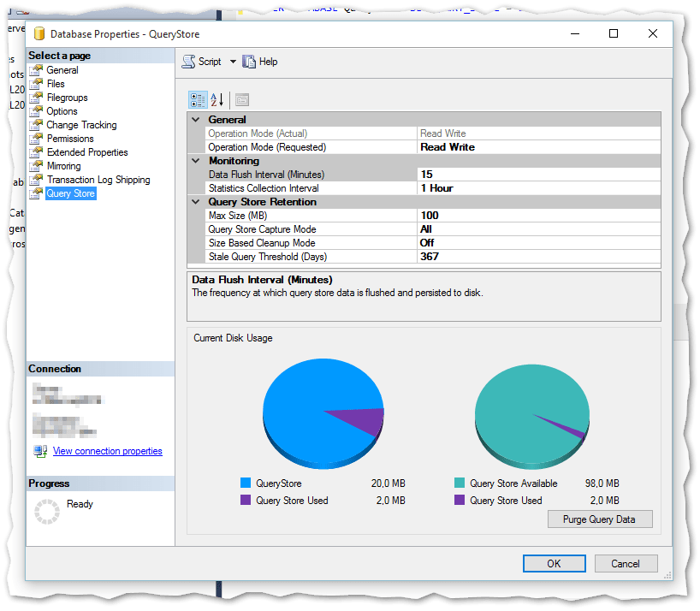Collapse the Query Store Retention category
Image resolution: width=700 pixels, height=611 pixels.
coord(195,202)
